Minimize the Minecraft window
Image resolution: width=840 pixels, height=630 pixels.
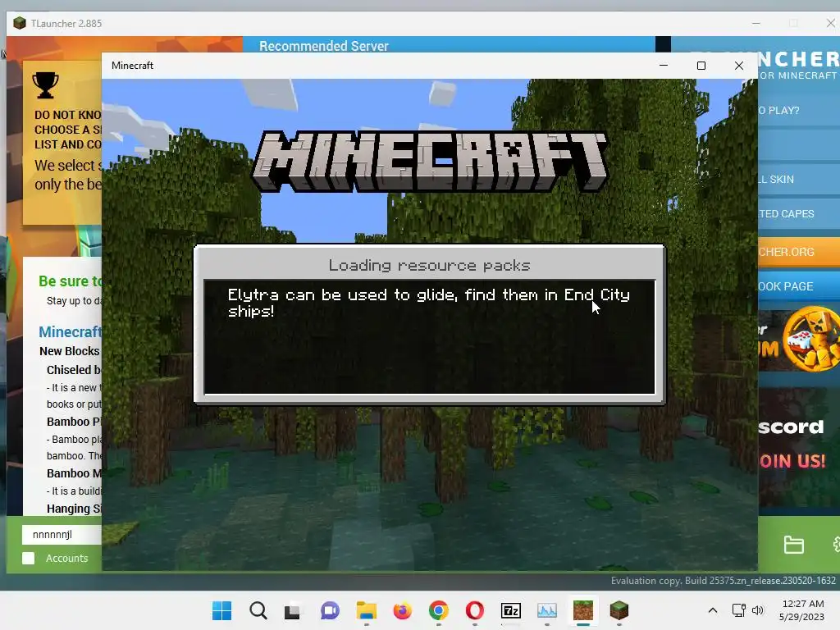pyautogui.click(x=663, y=66)
